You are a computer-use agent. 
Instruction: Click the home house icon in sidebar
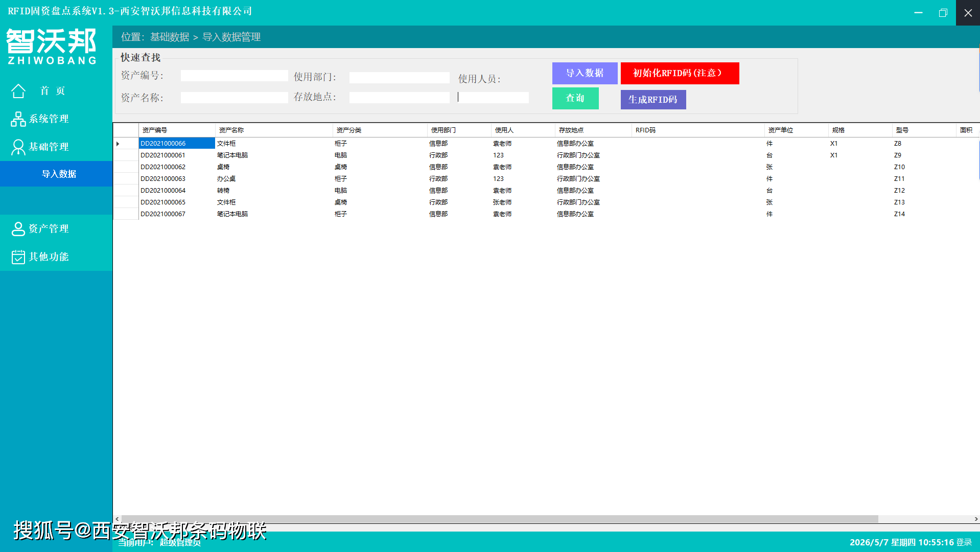pos(18,91)
